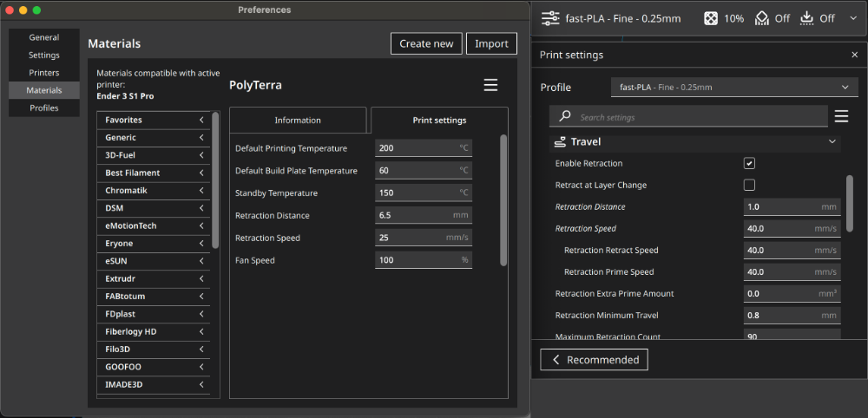Click the material list scrollbar

click(215, 180)
